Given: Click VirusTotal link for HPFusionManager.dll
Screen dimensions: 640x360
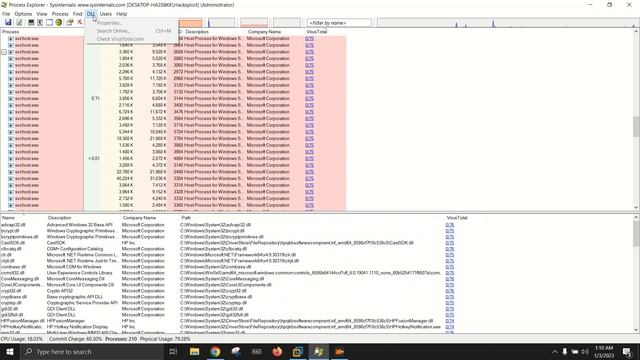Looking at the screenshot, I should click(449, 321).
